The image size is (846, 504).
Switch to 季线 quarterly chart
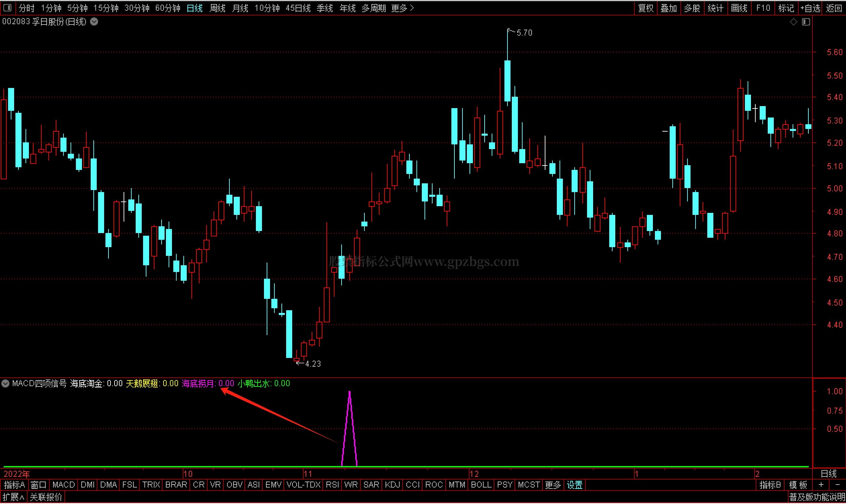click(325, 8)
